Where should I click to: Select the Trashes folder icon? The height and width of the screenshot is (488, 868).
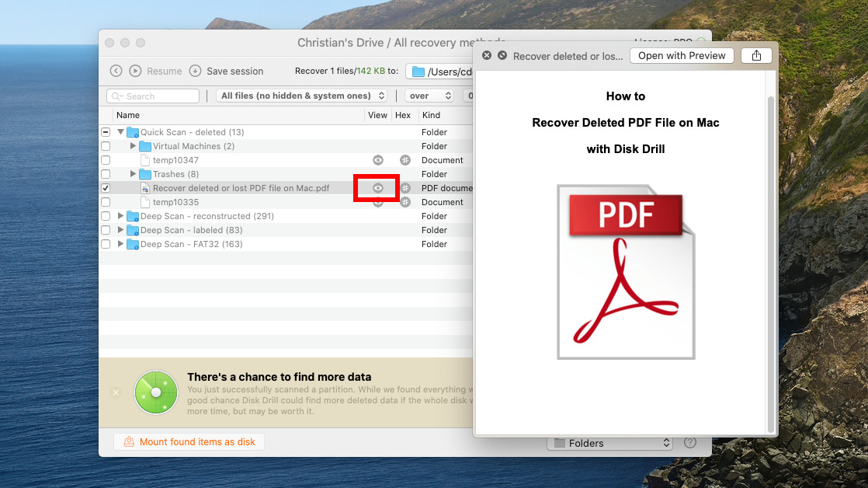(145, 174)
